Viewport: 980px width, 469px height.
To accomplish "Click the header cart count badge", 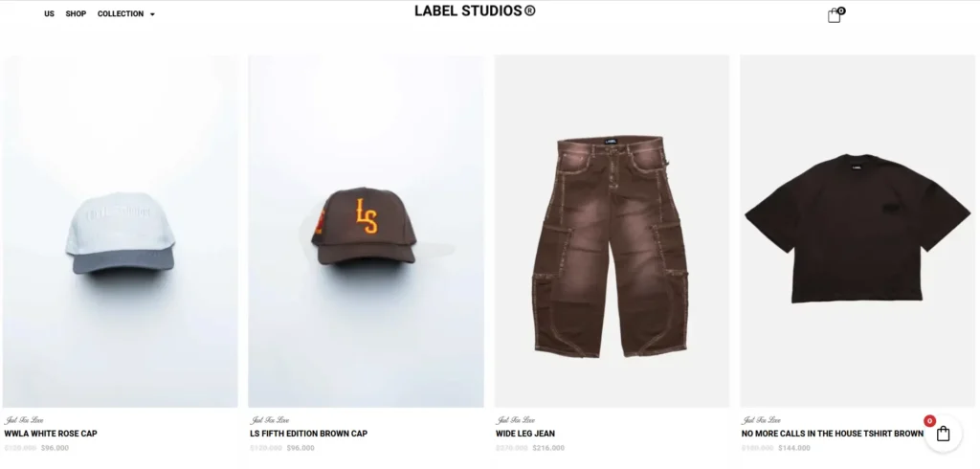I will [841, 11].
